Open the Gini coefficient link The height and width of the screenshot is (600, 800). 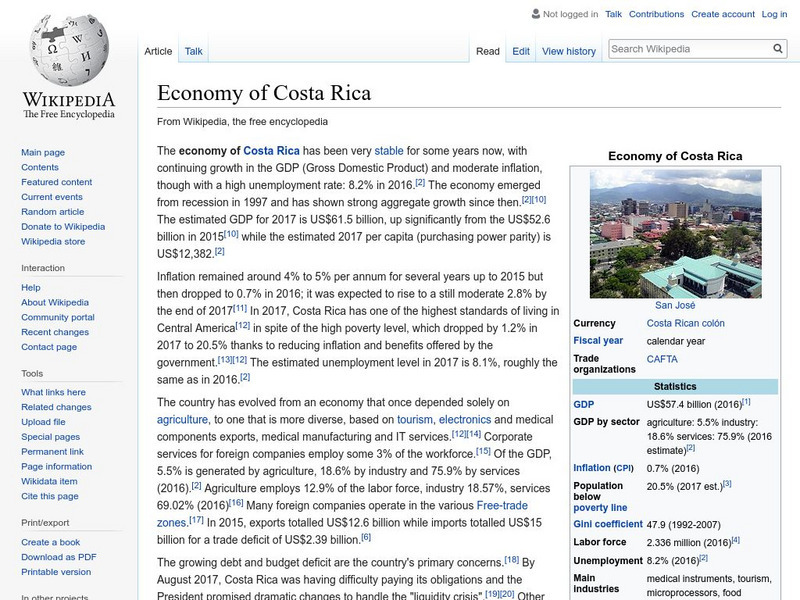point(608,524)
